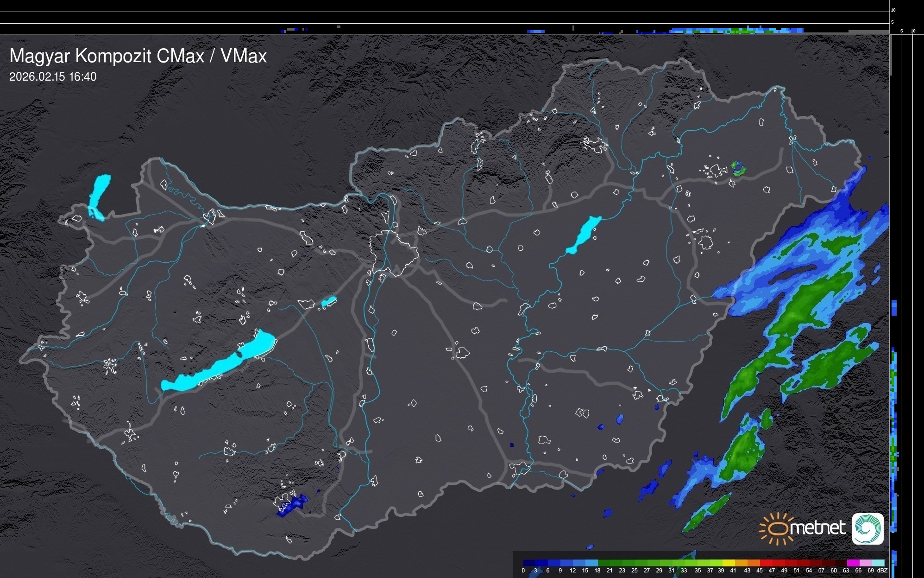Click the Magyar Kompozit CMax / VMax title
This screenshot has height=578, width=924.
tap(138, 56)
